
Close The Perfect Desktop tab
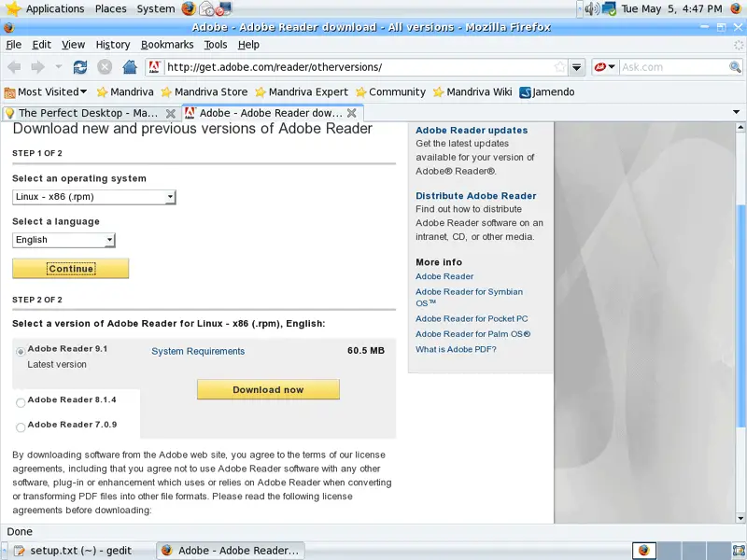170,113
